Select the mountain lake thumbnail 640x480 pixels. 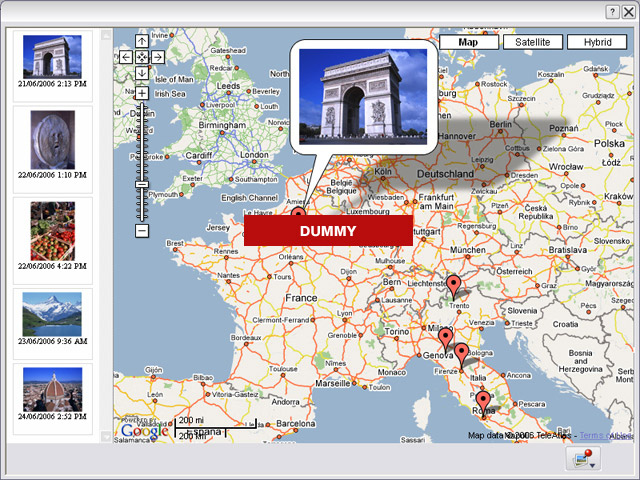[52, 314]
